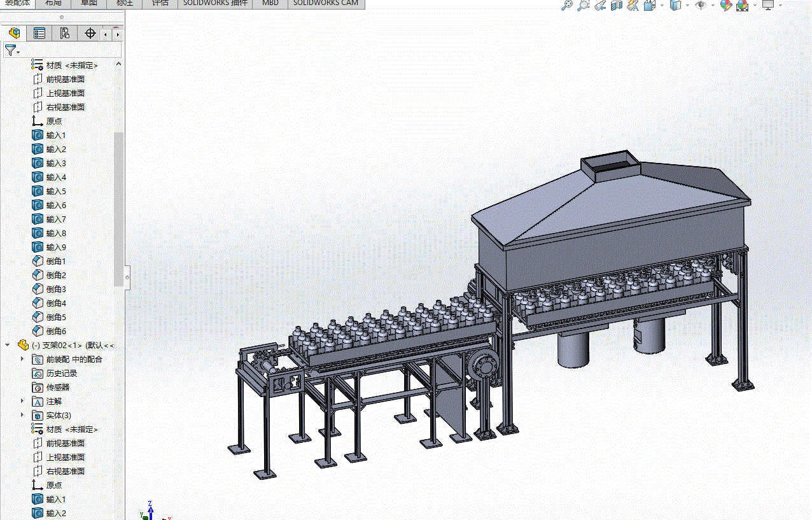Open the 装配体 ribbon tab

click(17, 3)
